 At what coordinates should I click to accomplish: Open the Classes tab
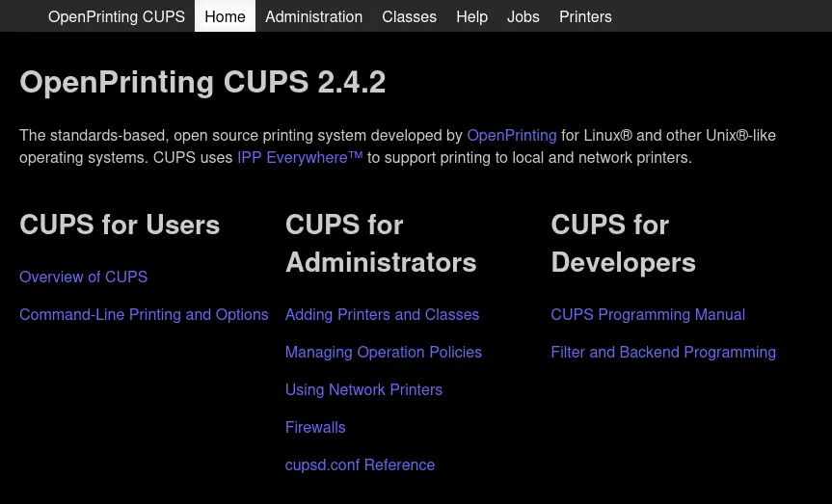(409, 16)
